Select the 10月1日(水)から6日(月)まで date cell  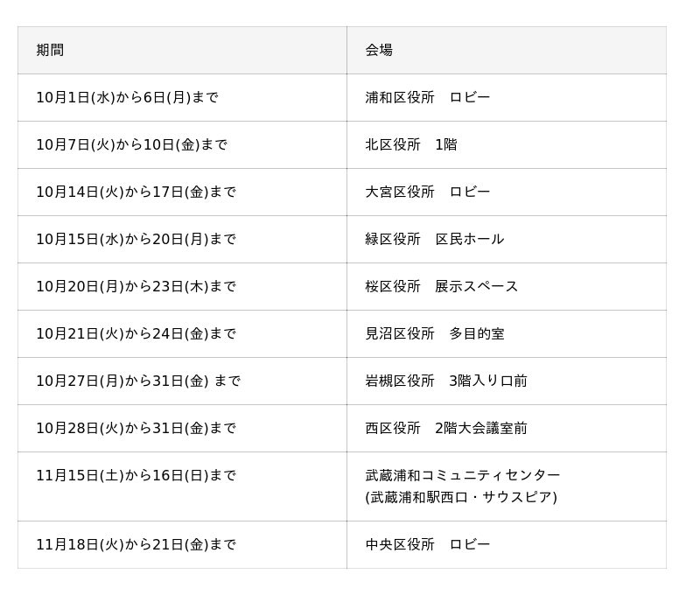127,97
